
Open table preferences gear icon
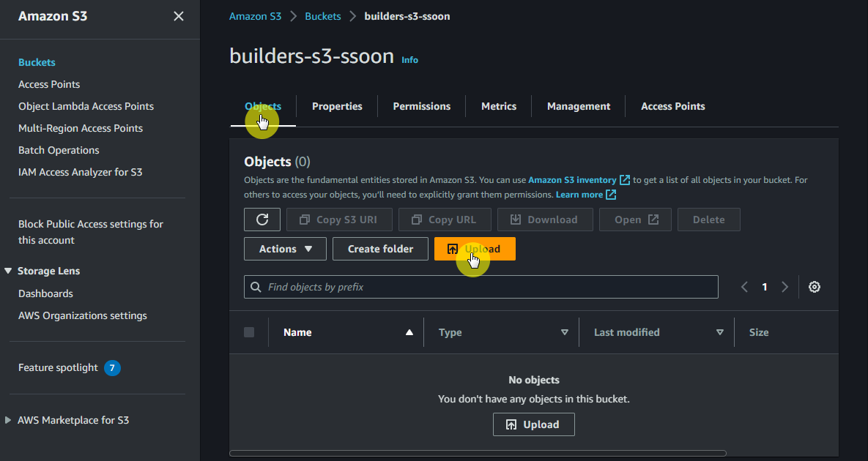[815, 287]
